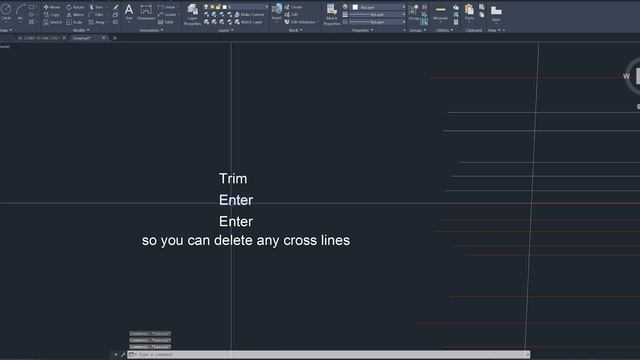The height and width of the screenshot is (360, 640).
Task: Start the Trim command from ribbon
Action: click(x=97, y=7)
